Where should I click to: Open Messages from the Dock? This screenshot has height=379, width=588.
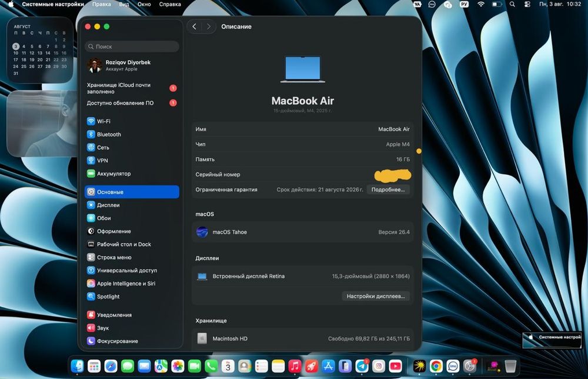(128, 366)
